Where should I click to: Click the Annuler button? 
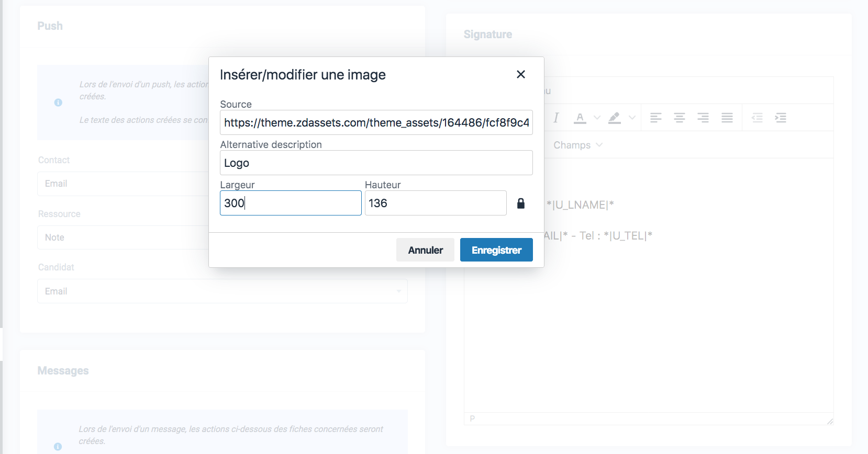pos(426,250)
